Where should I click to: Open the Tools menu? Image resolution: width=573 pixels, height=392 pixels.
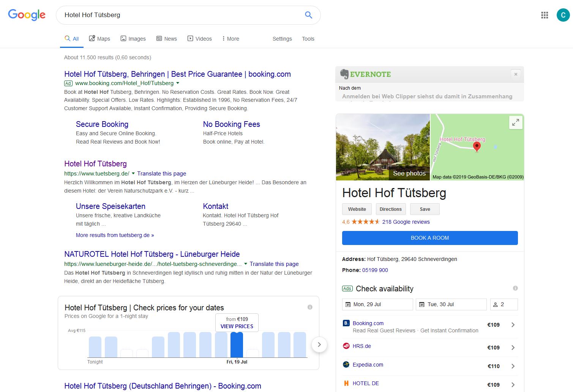tap(308, 38)
